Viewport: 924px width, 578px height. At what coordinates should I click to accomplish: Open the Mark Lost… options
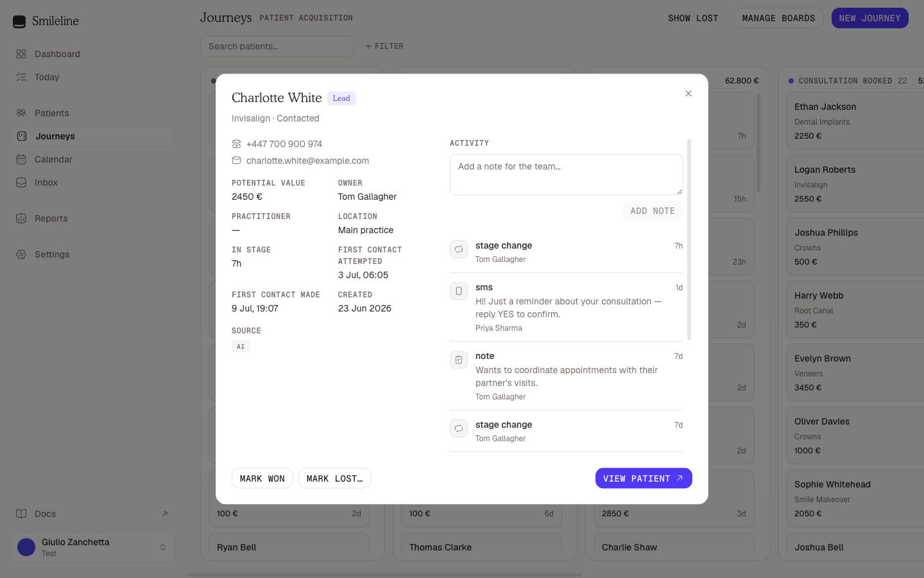tap(334, 478)
